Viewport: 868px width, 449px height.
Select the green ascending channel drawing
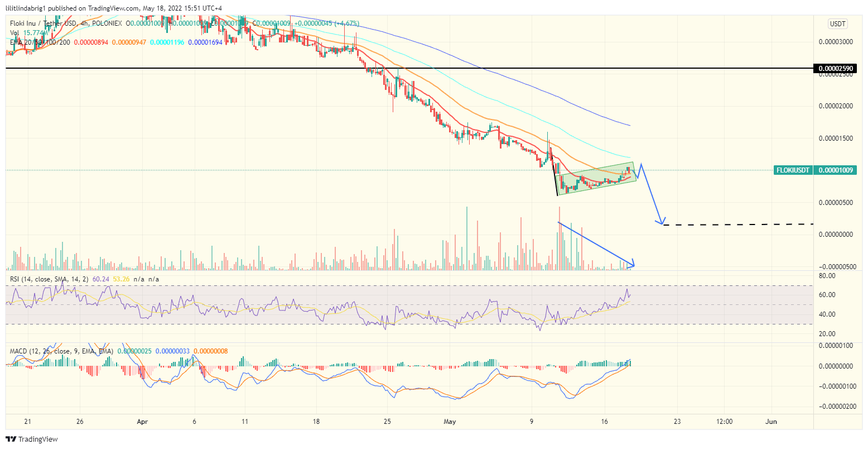(x=597, y=179)
